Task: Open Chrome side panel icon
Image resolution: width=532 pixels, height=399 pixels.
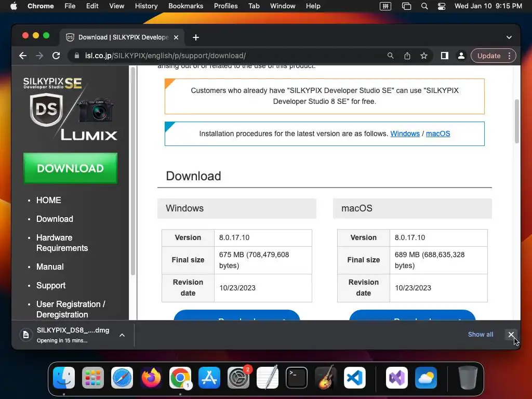Action: (x=445, y=56)
